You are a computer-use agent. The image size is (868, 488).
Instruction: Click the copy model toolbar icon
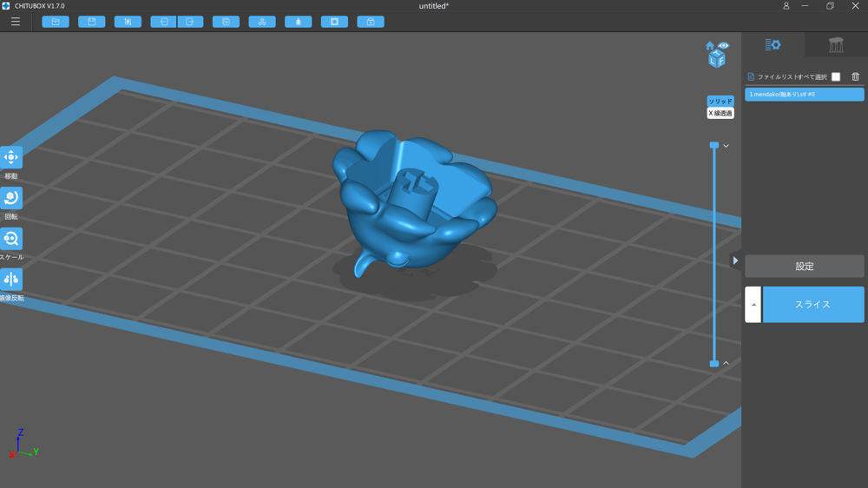(226, 22)
